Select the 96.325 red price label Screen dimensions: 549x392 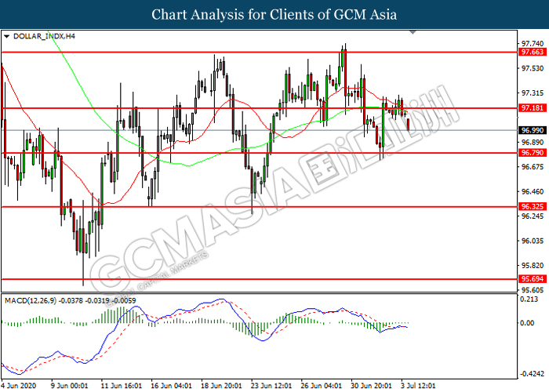(x=533, y=206)
